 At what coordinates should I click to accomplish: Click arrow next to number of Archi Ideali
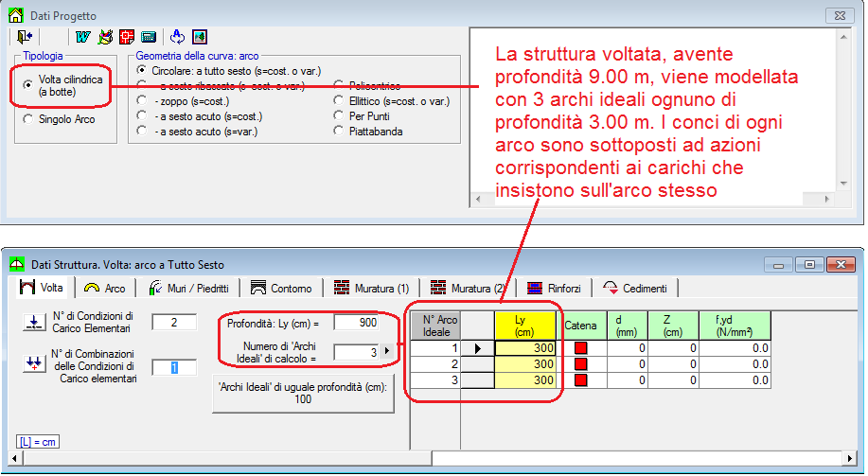(386, 352)
